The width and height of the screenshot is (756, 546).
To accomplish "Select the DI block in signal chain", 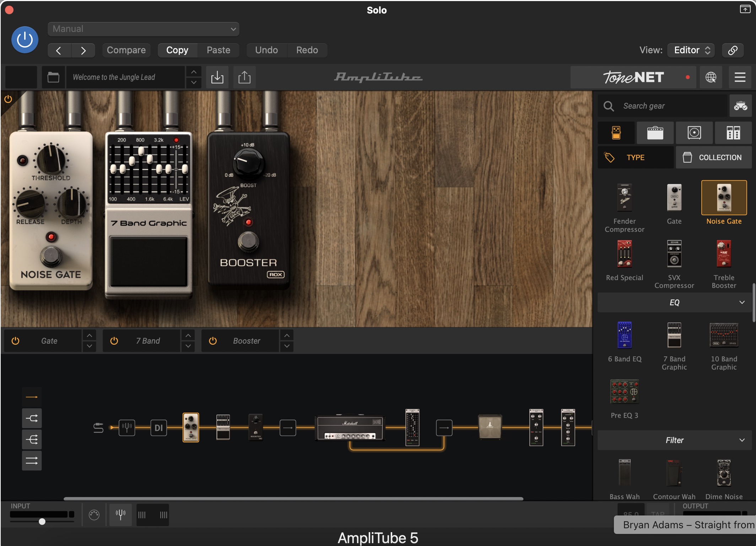I will click(159, 428).
